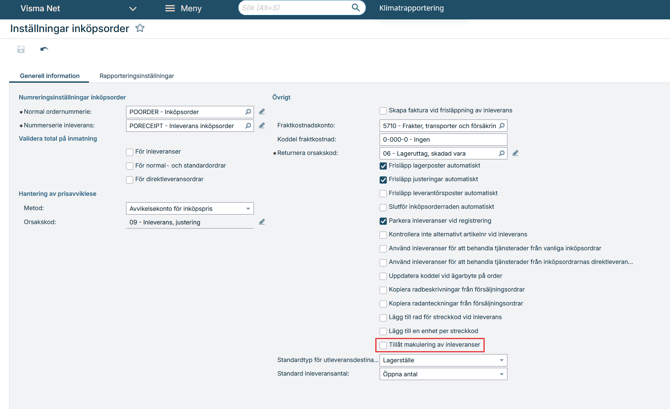Screen dimensions: 670x409
Task: Check 'Lägg till en enhet per streckkod'
Action: point(383,331)
